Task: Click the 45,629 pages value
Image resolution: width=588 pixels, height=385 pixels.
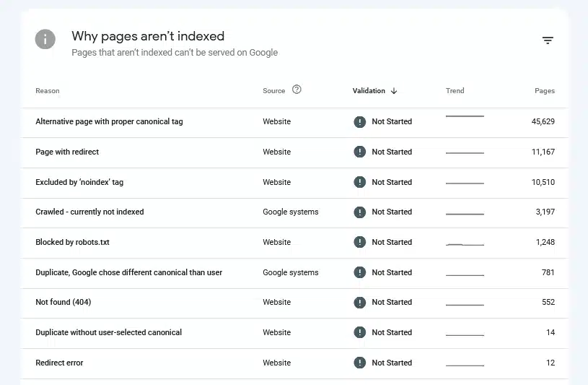Action: click(x=543, y=121)
